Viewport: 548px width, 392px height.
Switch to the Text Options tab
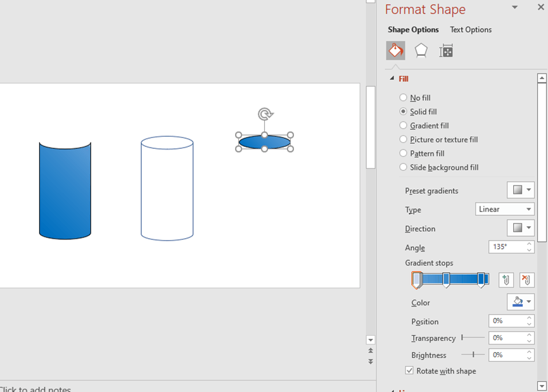(471, 30)
